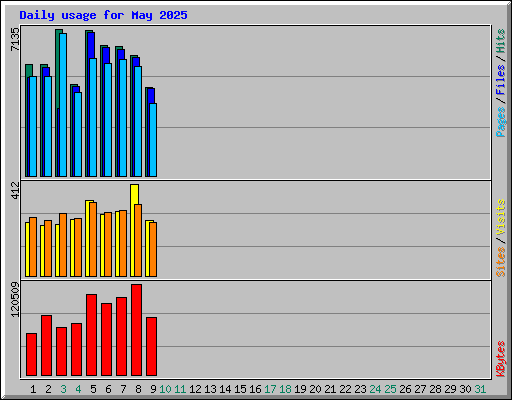Click day 7 on the x-axis
The width and height of the screenshot is (512, 400).
click(123, 389)
